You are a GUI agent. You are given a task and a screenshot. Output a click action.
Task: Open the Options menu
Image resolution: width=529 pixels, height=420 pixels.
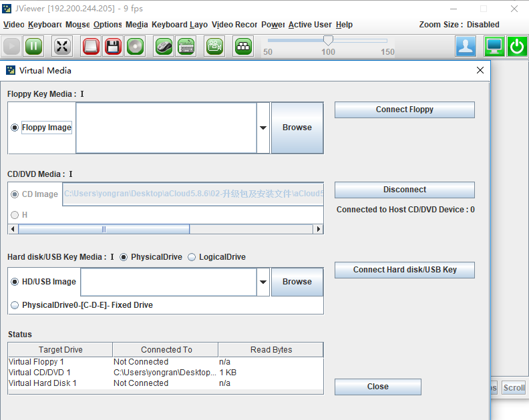[108, 25]
